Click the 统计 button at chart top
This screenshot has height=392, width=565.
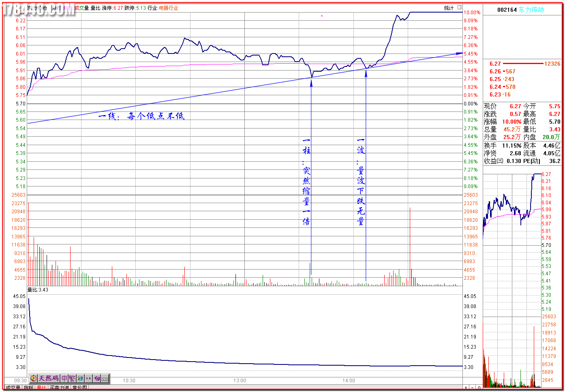(449, 8)
